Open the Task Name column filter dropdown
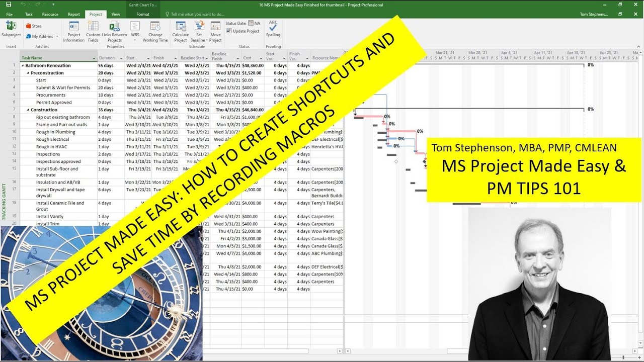This screenshot has height=362, width=644. 94,58
